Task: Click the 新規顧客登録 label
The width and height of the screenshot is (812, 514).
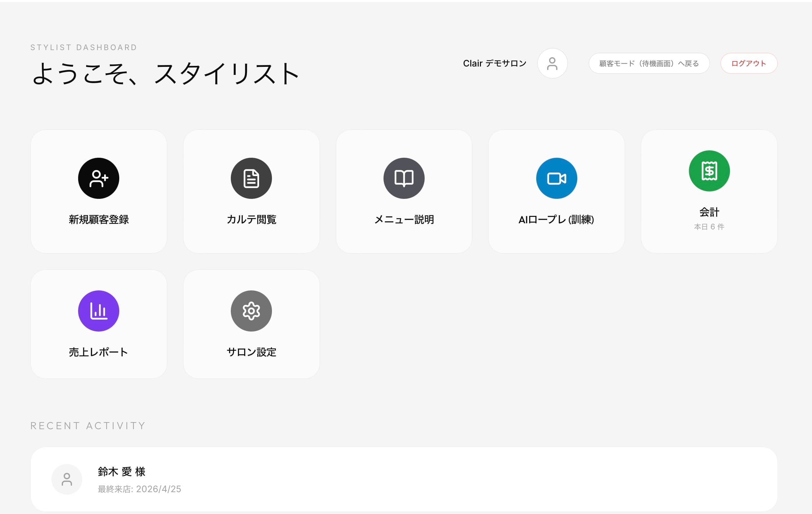Action: 99,219
